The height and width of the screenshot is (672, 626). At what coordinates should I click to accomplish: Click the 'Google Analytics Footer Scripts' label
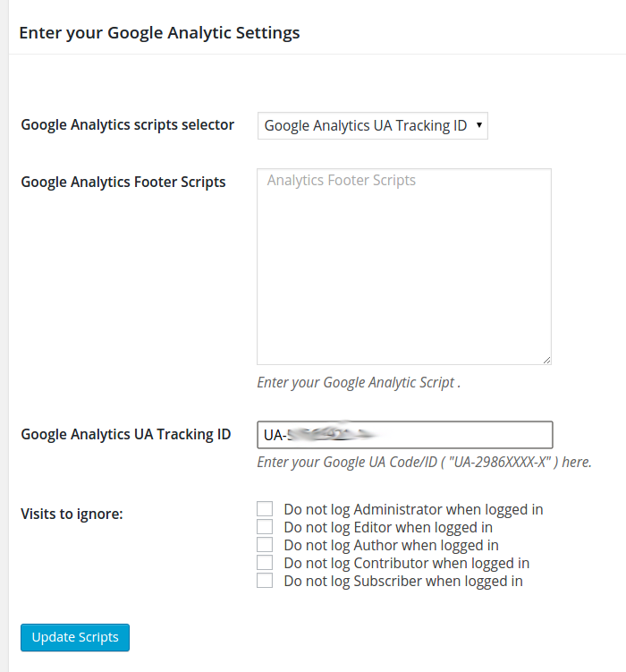click(x=123, y=182)
